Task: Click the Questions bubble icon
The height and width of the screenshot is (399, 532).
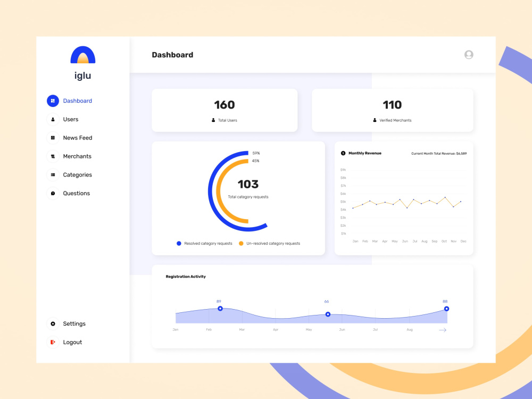Action: click(53, 194)
